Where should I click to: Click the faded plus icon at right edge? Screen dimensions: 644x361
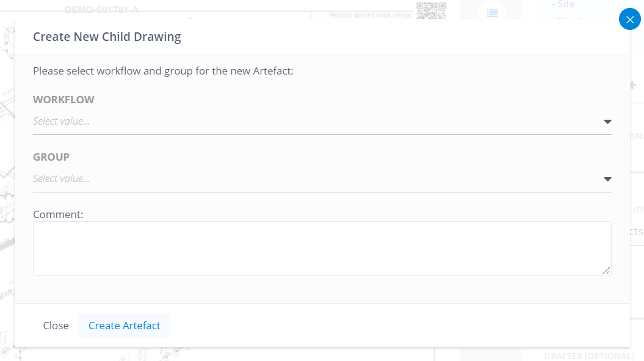[x=633, y=85]
